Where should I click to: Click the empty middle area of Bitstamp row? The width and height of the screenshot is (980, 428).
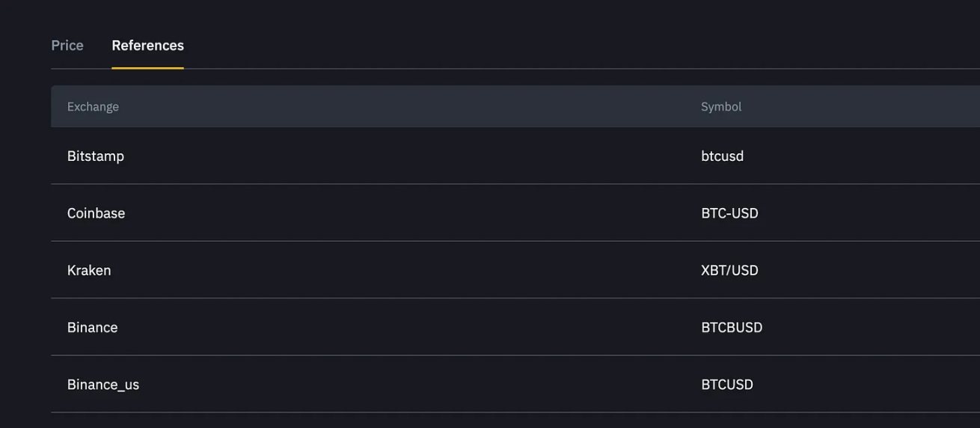(x=404, y=156)
